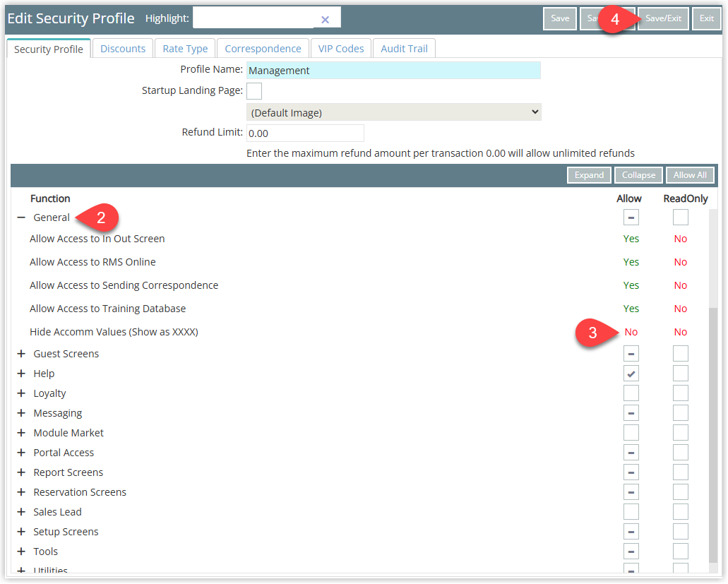Check the Loyalty ReadOnly checkbox
728x584 pixels.
[680, 393]
